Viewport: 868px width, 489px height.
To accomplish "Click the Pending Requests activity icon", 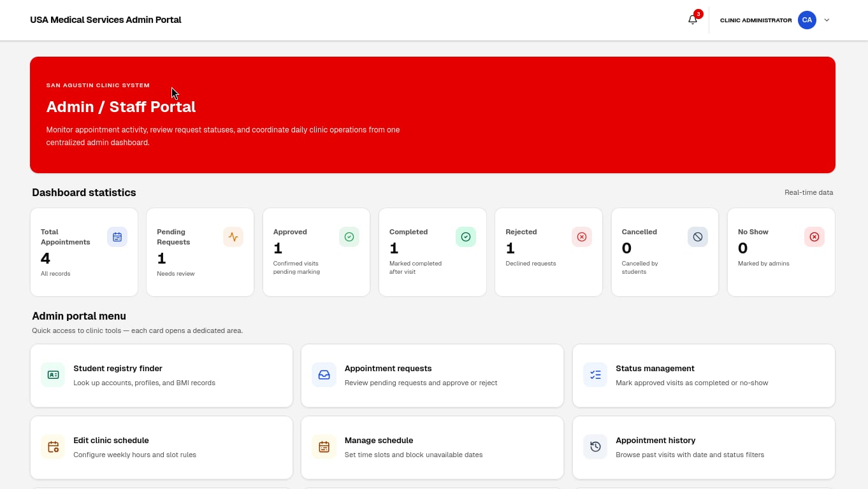I will [233, 237].
